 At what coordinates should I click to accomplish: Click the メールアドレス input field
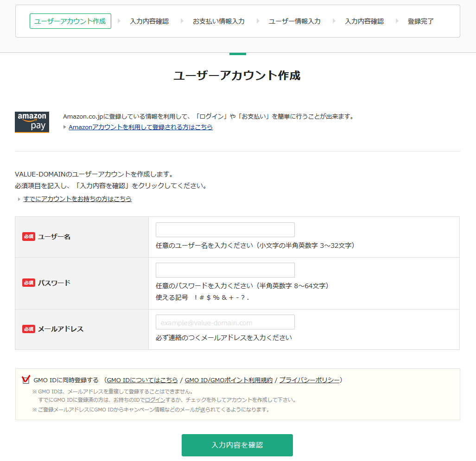point(225,322)
